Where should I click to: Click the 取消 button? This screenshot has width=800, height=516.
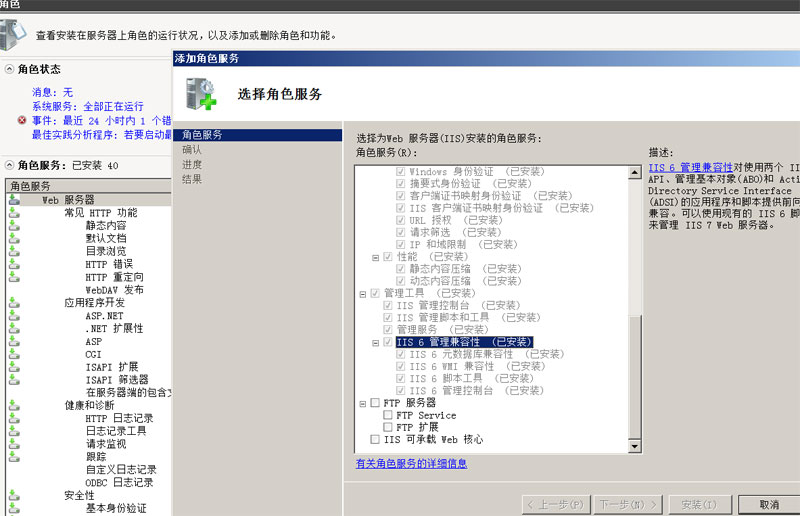click(769, 505)
